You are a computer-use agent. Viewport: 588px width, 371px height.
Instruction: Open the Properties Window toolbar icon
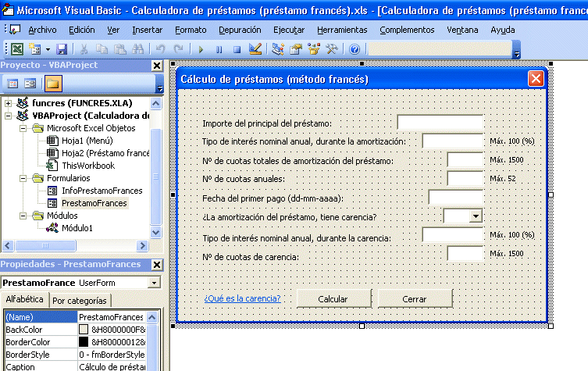click(295, 49)
